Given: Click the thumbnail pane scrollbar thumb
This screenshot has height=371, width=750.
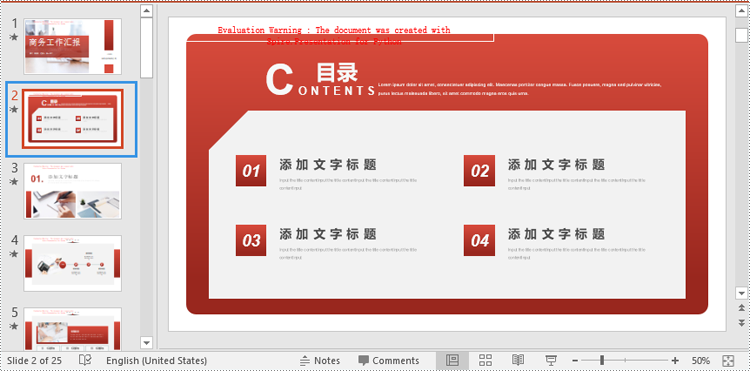Looking at the screenshot, I should pos(146,48).
